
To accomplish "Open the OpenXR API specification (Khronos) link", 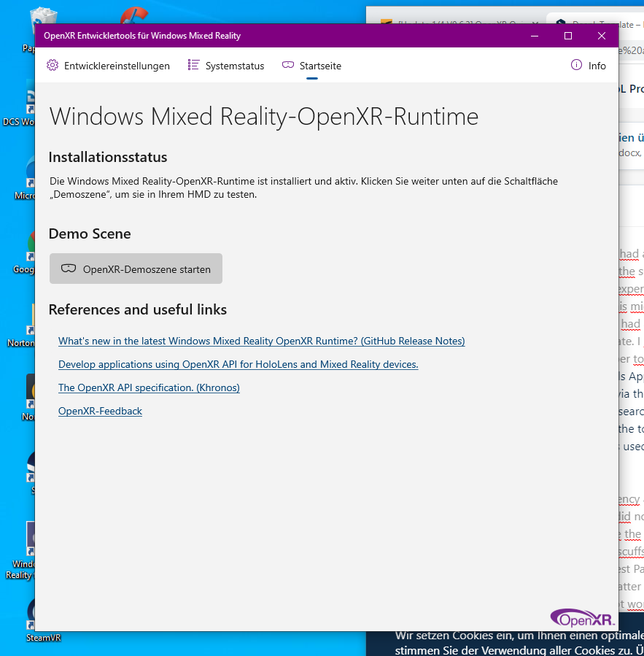I will tap(149, 387).
